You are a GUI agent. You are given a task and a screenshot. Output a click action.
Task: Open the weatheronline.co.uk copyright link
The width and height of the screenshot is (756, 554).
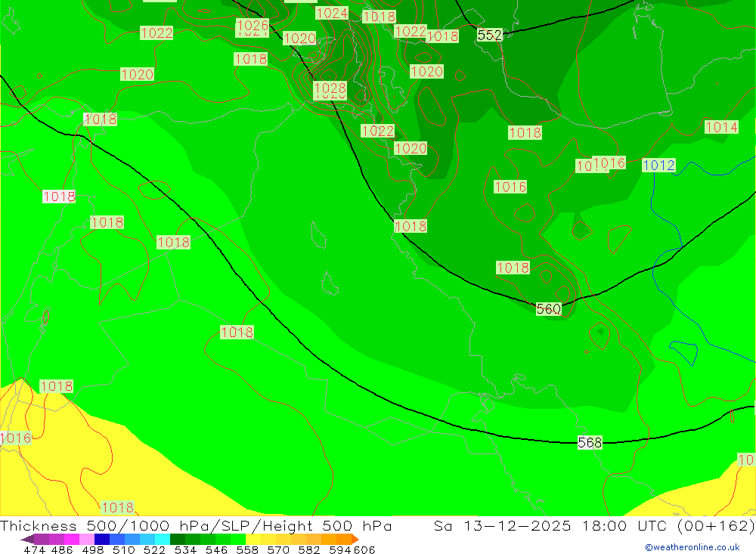coord(692,547)
